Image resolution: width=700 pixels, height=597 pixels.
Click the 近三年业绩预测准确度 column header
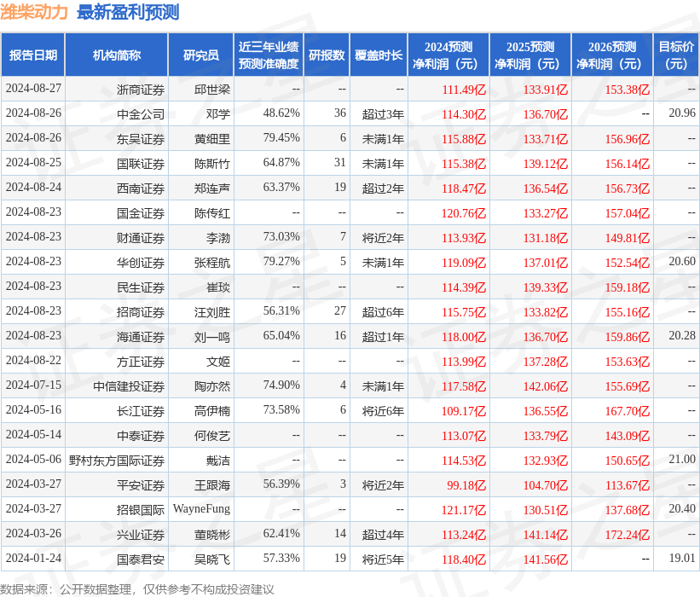(269, 55)
